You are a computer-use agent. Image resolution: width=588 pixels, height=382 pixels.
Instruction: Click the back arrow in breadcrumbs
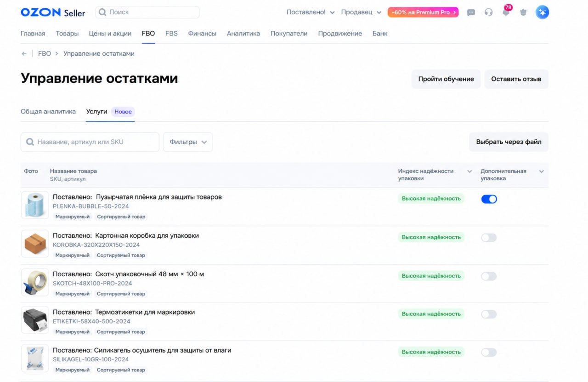point(24,54)
